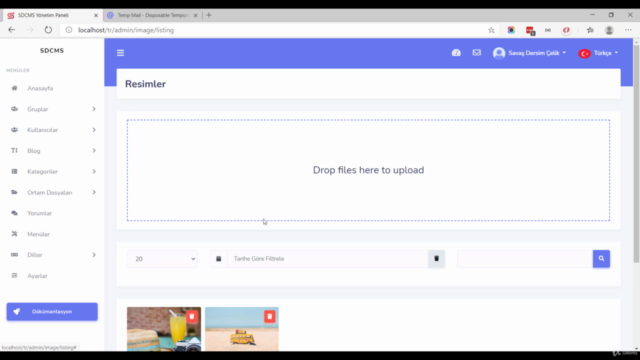Click the Drop files here upload zone
This screenshot has width=640, height=360.
[368, 170]
